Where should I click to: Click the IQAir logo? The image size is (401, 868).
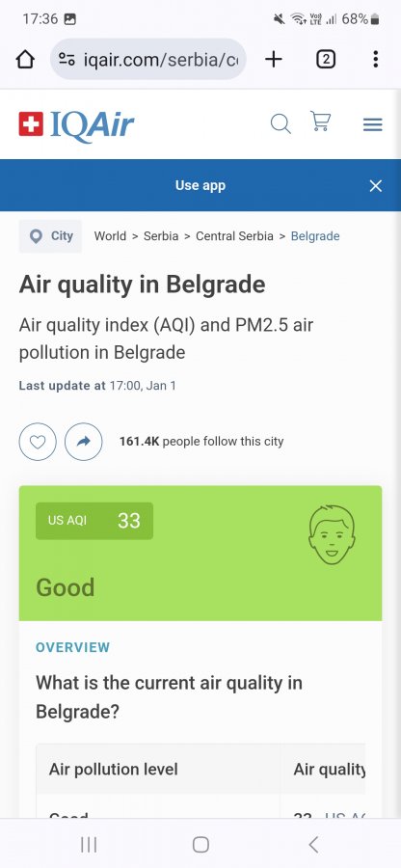pyautogui.click(x=76, y=124)
